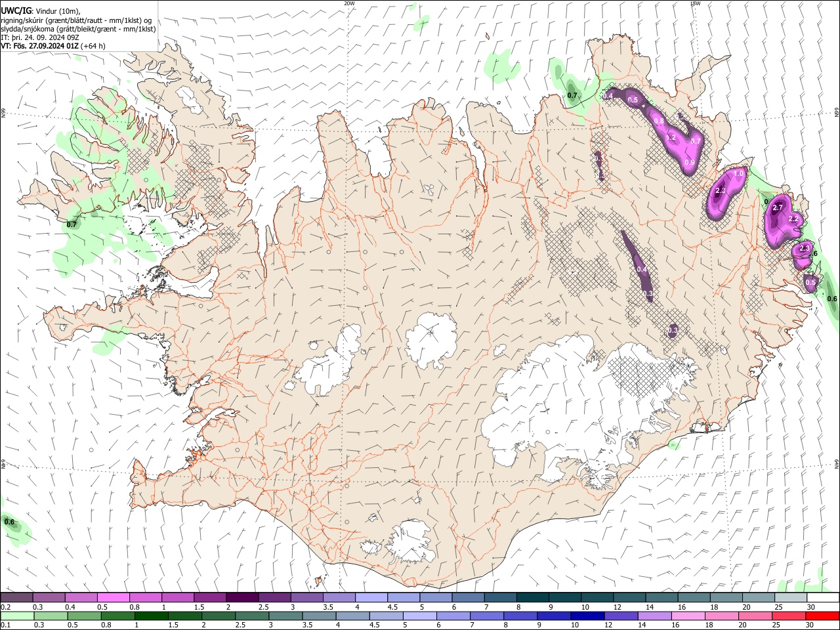Pick the darkest purple 2 swatch in snow legend
840x630 pixels.
[241, 597]
